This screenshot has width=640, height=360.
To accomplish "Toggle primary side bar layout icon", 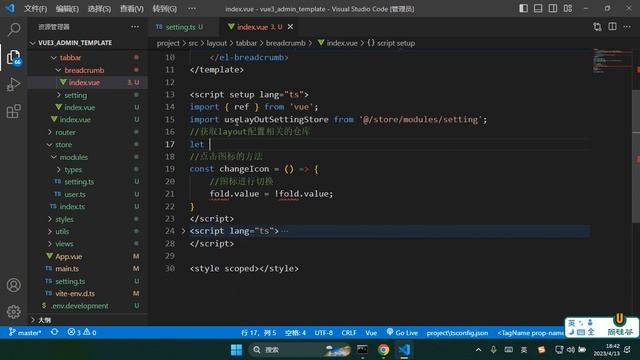I will click(x=523, y=8).
